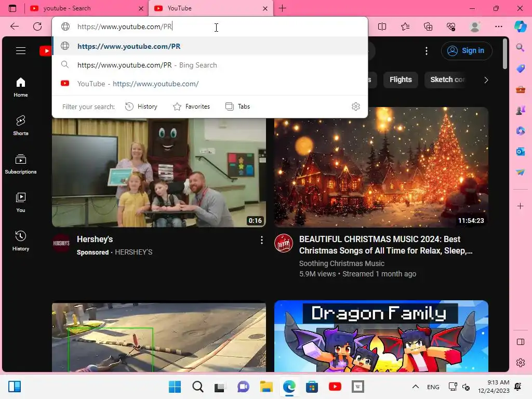Select suggestion https://www.youtube.com/PR
This screenshot has width=532, height=399.
[210, 46]
